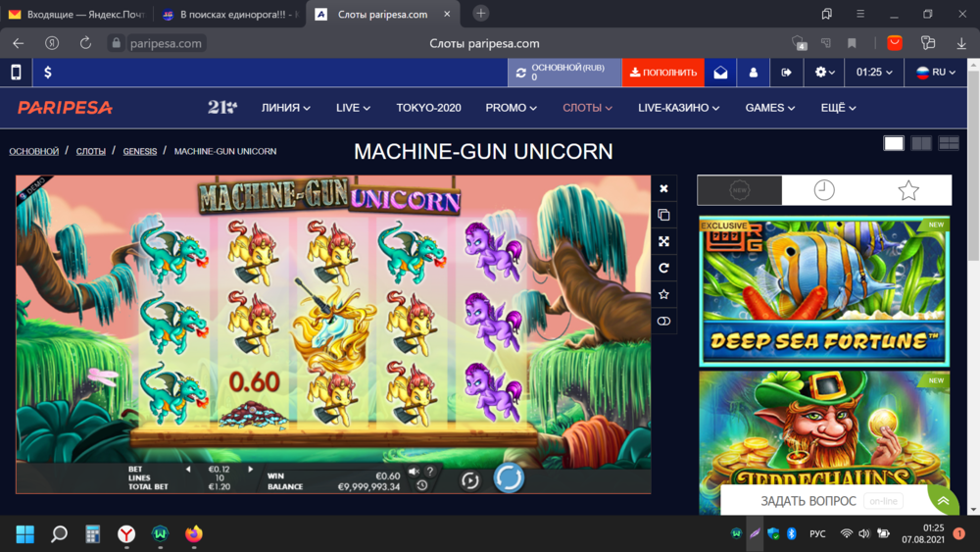
Task: Add the game to favorites star
Action: pos(663,294)
